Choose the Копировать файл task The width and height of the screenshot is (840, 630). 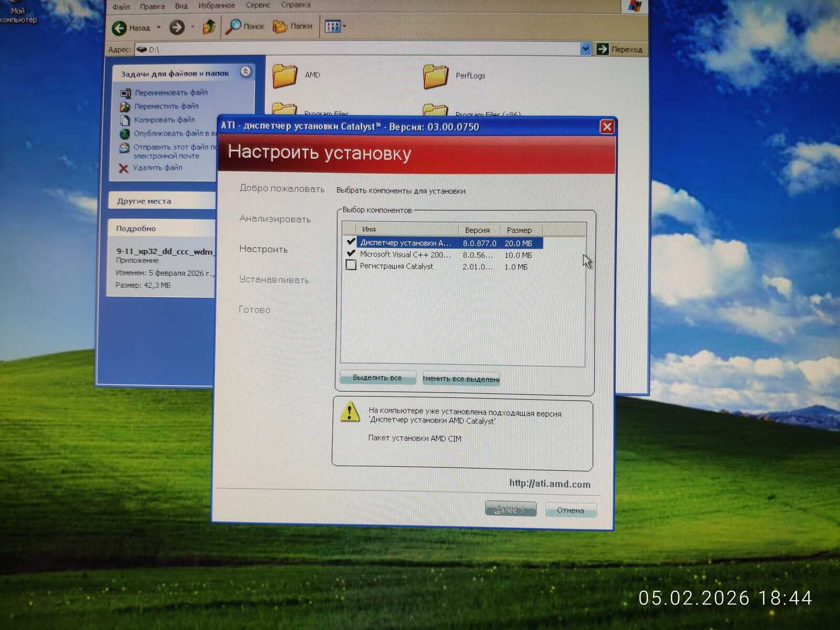164,120
